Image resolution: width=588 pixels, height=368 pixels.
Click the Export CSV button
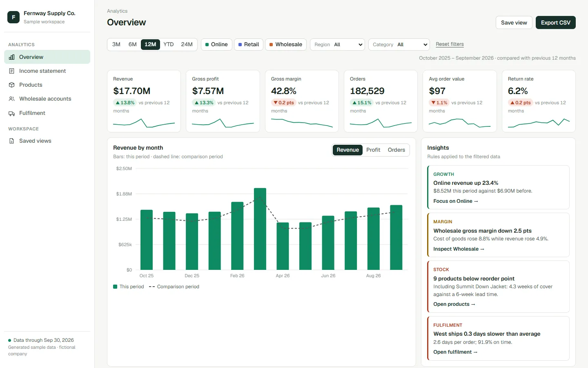(556, 22)
